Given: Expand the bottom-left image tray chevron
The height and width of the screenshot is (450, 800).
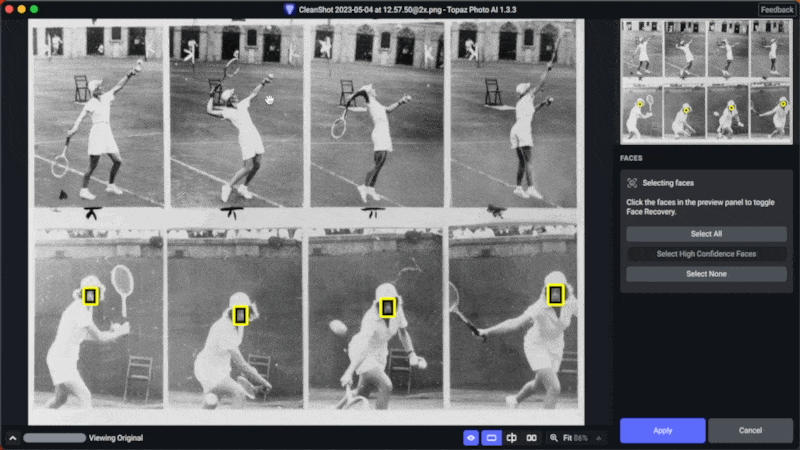Looking at the screenshot, I should (x=12, y=438).
